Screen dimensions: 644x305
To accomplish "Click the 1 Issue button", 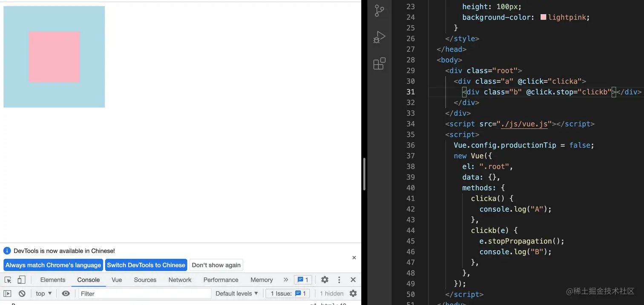I will (x=288, y=293).
